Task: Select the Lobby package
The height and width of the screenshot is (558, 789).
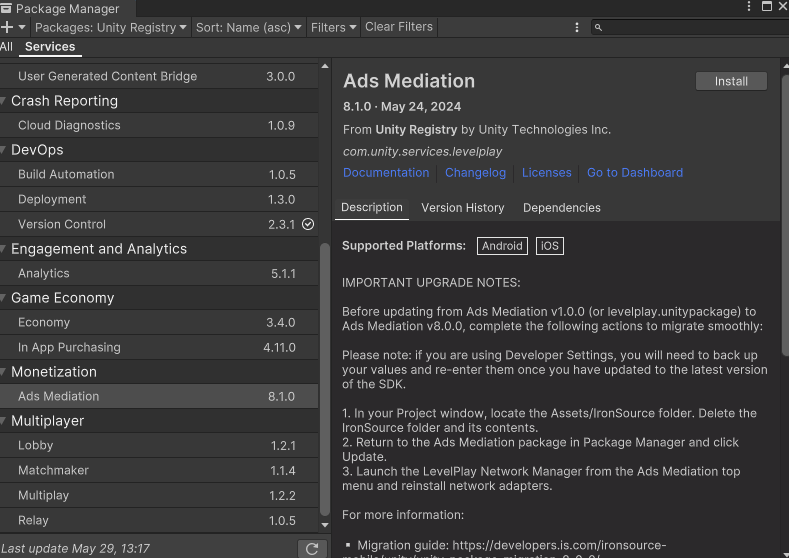Action: [x=159, y=446]
